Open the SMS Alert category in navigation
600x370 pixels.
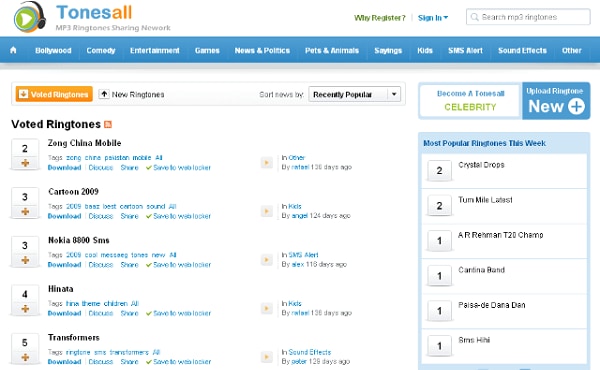(x=465, y=51)
